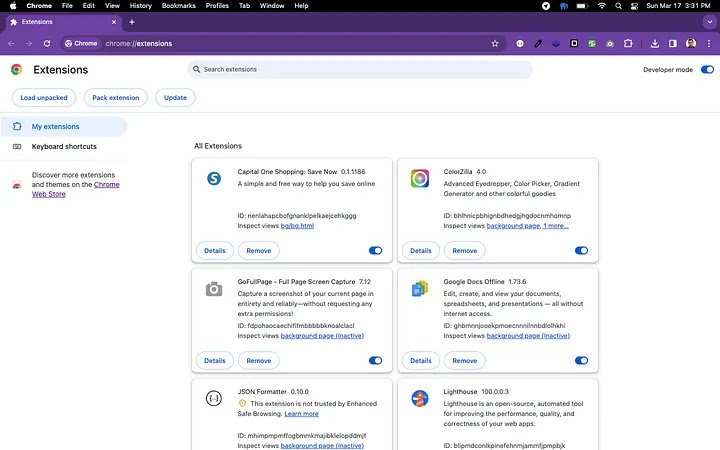Click the blue layered extension toolbar icon
This screenshot has width=720, height=450.
tap(556, 44)
